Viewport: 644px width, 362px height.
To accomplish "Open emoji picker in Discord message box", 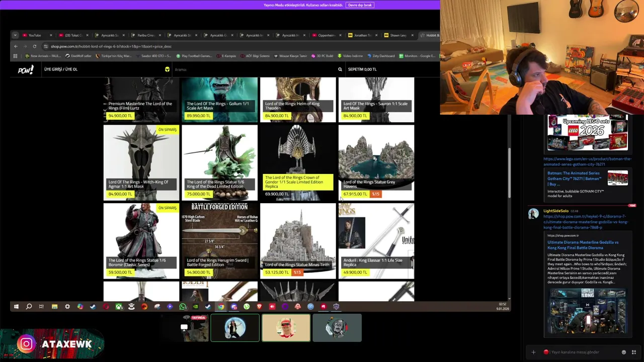I will (624, 352).
